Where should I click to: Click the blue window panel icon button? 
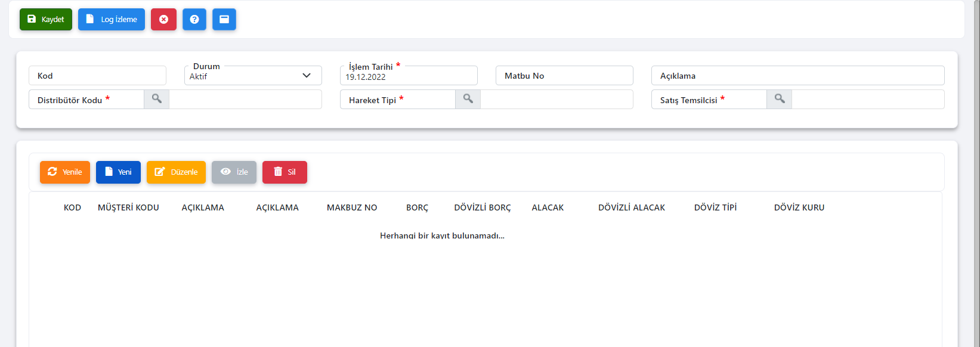point(224,19)
